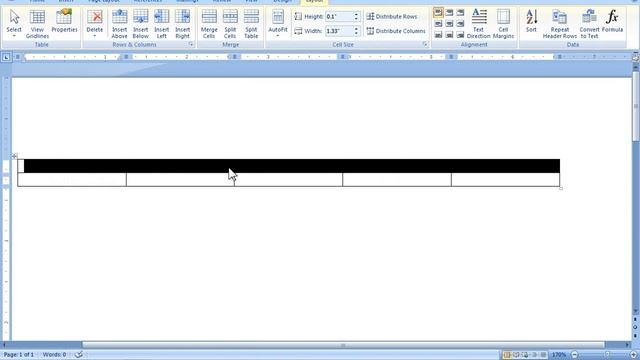The width and height of the screenshot is (640, 360).
Task: Select Align Top Right
Action: click(x=460, y=13)
